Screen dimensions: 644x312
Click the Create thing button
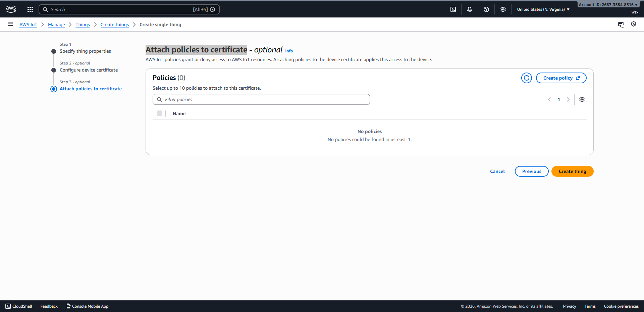pyautogui.click(x=572, y=171)
